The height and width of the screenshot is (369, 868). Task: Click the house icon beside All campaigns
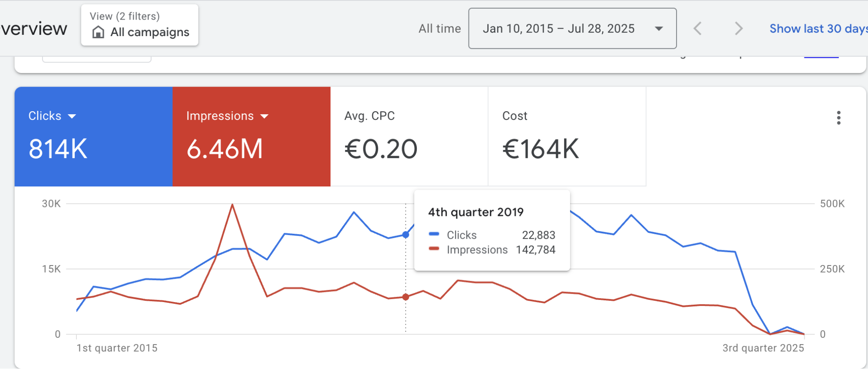[x=99, y=32]
